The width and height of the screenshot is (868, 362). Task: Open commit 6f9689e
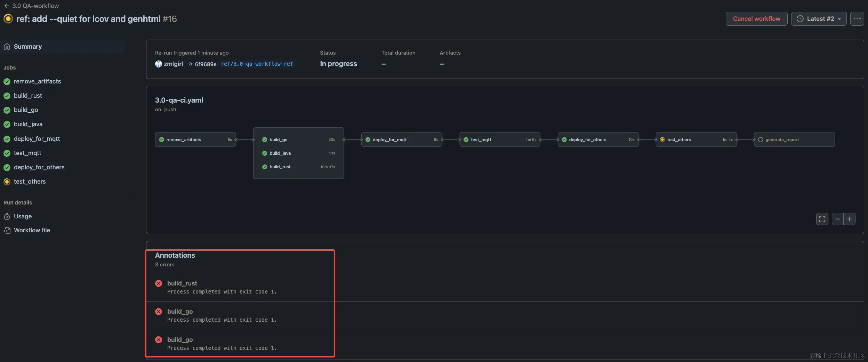click(206, 64)
